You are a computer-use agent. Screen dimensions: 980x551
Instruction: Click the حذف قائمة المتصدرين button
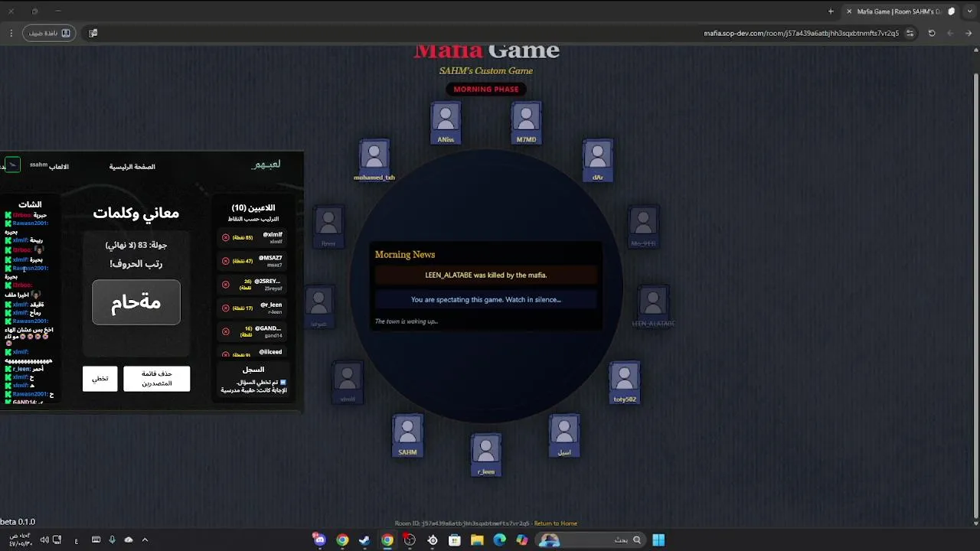coord(156,379)
